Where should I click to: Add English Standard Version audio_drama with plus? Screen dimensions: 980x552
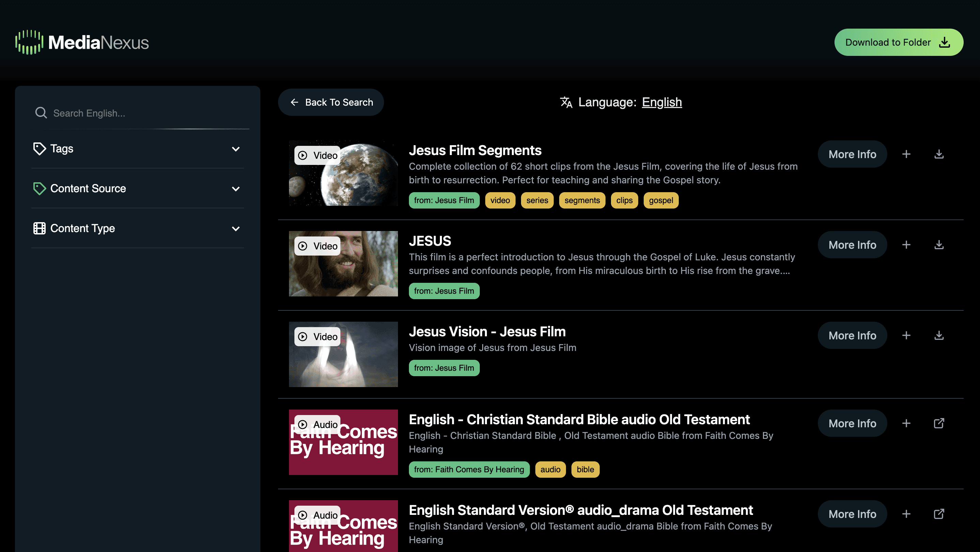pyautogui.click(x=906, y=513)
